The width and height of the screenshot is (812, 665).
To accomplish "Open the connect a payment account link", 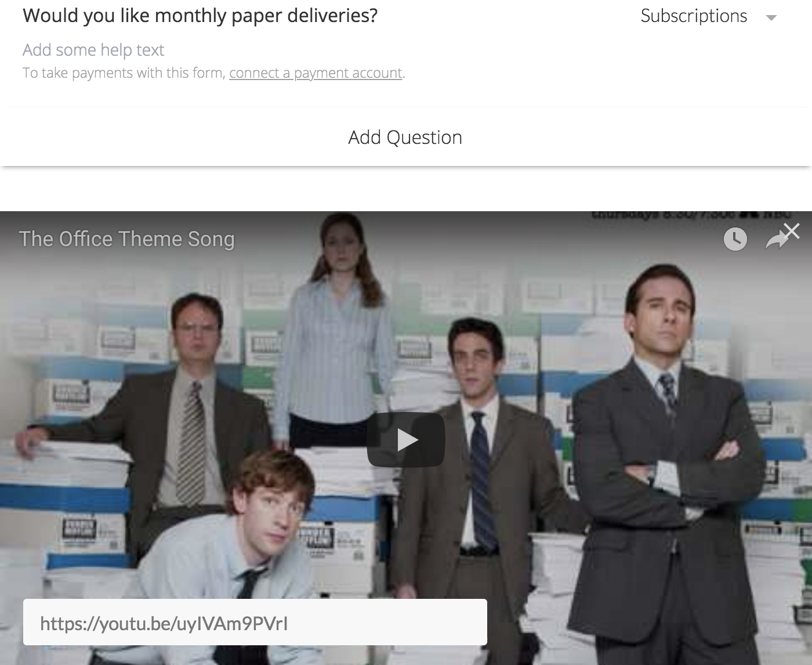I will click(x=316, y=73).
